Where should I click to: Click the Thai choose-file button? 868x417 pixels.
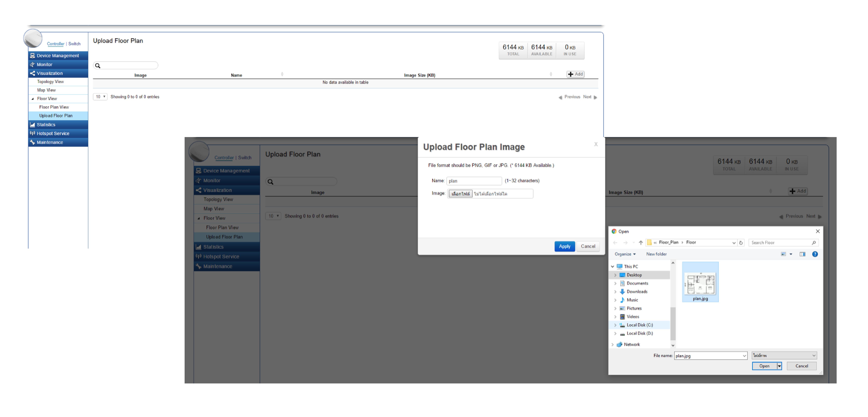[460, 194]
